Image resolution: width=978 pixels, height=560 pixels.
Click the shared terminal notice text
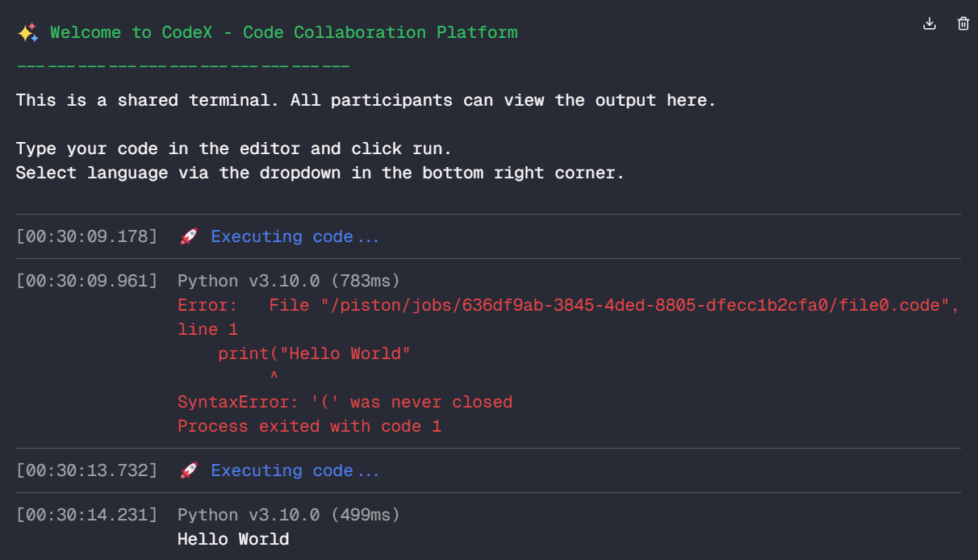tap(363, 100)
